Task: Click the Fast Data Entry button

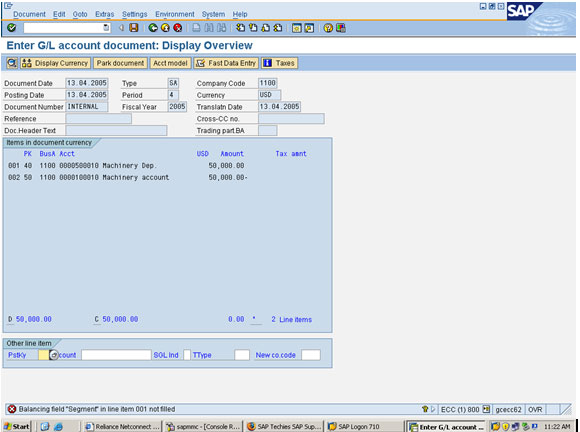Action: pyautogui.click(x=226, y=63)
